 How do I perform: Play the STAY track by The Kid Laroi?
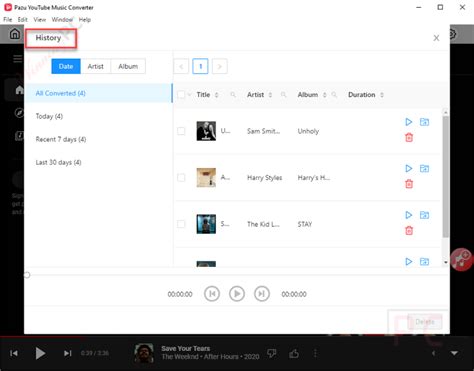[x=409, y=215]
